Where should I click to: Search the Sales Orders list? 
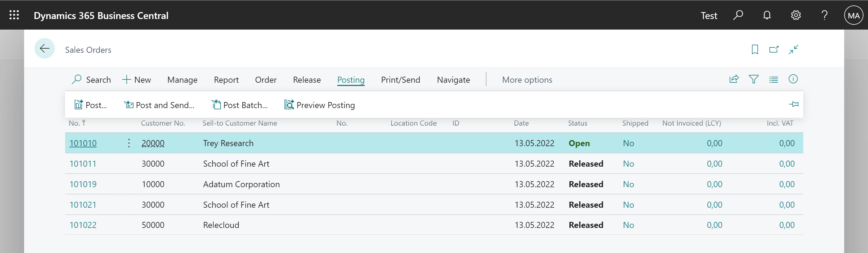[91, 80]
